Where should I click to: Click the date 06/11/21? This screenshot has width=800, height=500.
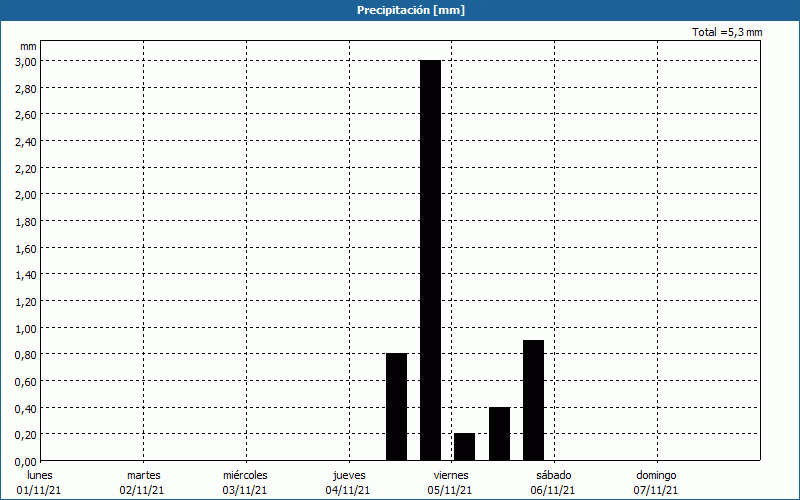pyautogui.click(x=553, y=490)
